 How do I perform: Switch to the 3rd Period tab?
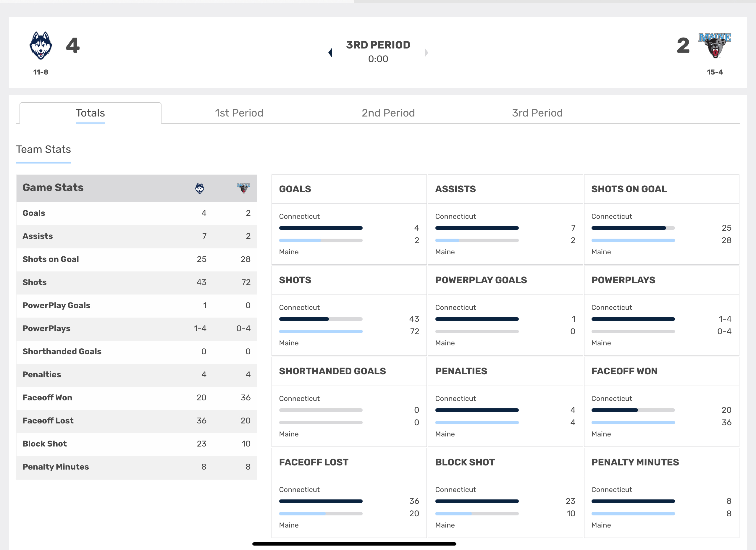pyautogui.click(x=537, y=113)
